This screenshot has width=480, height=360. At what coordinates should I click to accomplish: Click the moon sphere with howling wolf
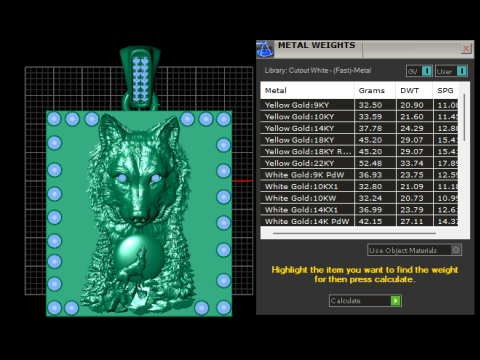pos(139,256)
